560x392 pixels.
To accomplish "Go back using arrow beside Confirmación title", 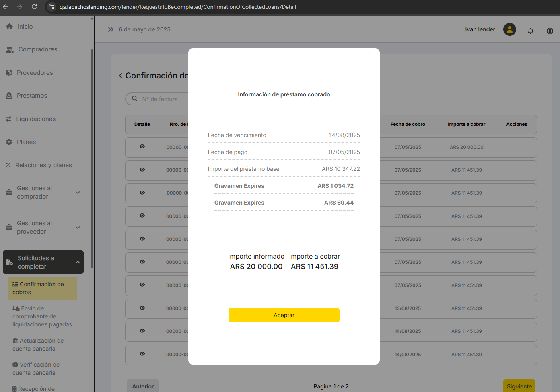I will tap(120, 76).
